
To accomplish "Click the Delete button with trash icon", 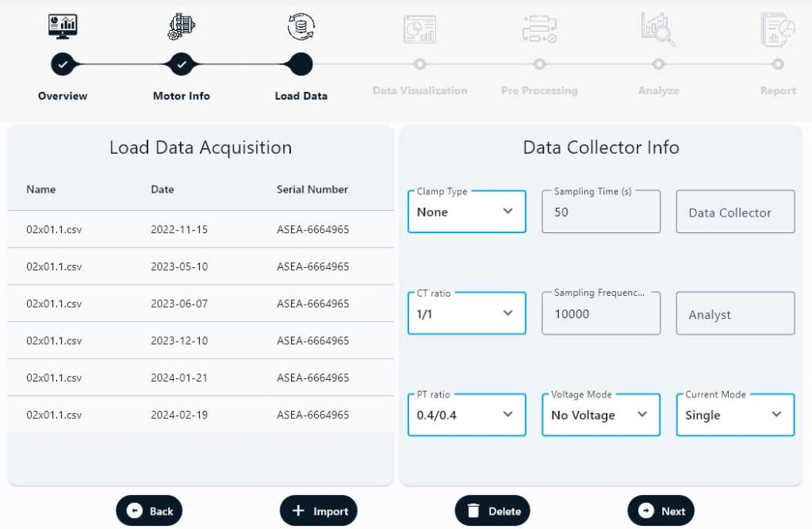I will tap(492, 511).
